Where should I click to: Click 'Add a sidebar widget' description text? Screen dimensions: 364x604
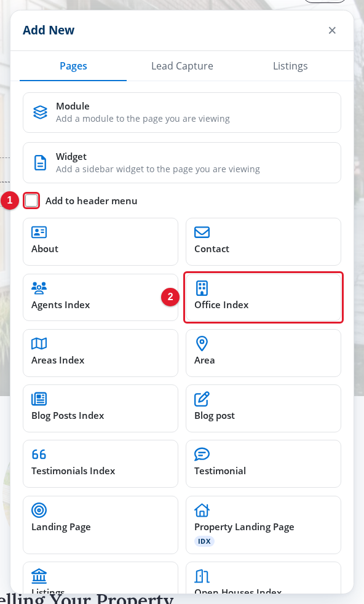(x=157, y=169)
